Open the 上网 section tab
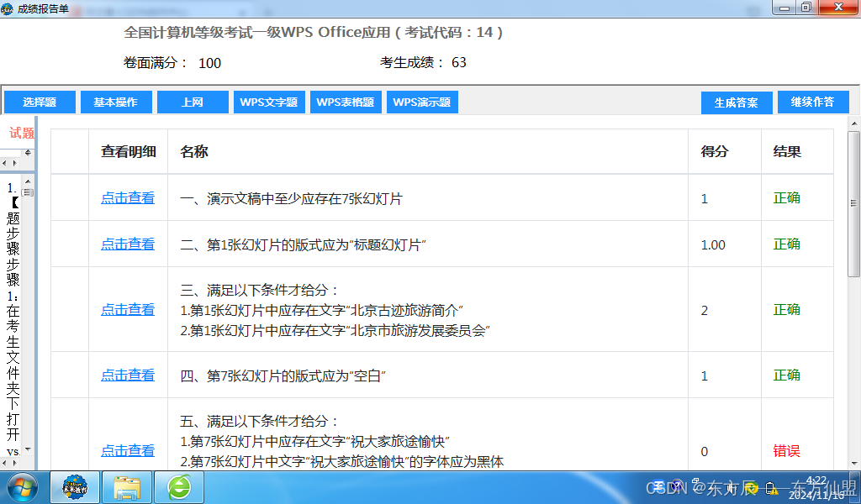The height and width of the screenshot is (504, 861). pos(193,102)
